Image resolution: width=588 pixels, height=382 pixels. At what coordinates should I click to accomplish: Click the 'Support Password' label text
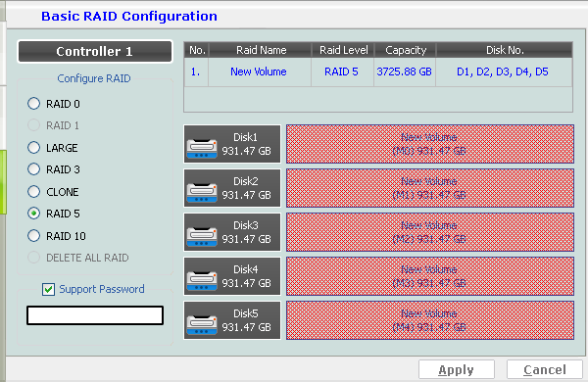tap(102, 289)
